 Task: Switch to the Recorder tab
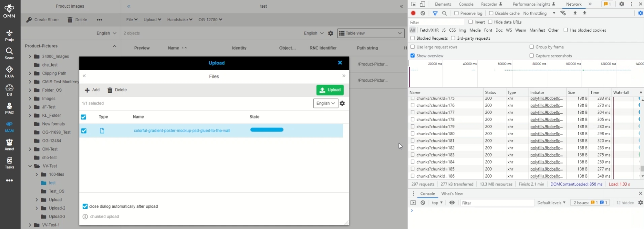coord(492,4)
